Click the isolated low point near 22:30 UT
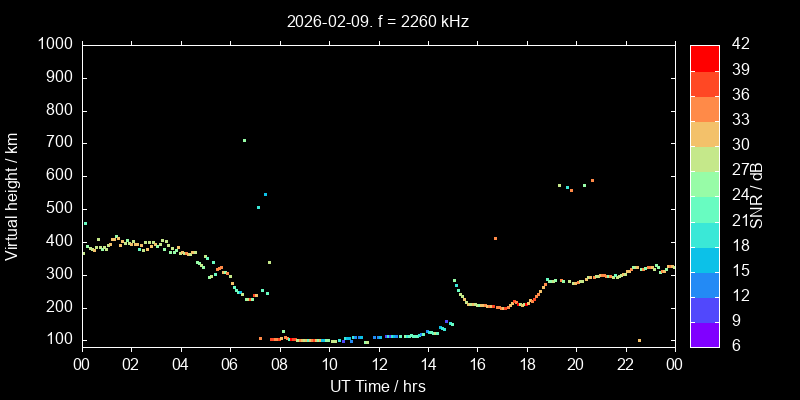Screen dimensions: 800x400 pyautogui.click(x=639, y=340)
